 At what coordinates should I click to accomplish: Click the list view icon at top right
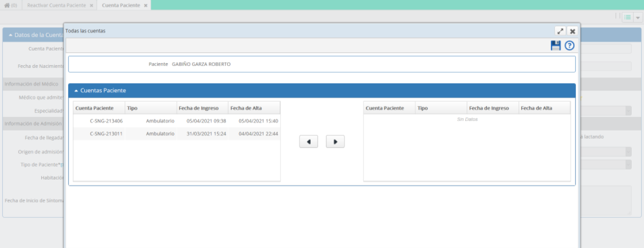[627, 17]
